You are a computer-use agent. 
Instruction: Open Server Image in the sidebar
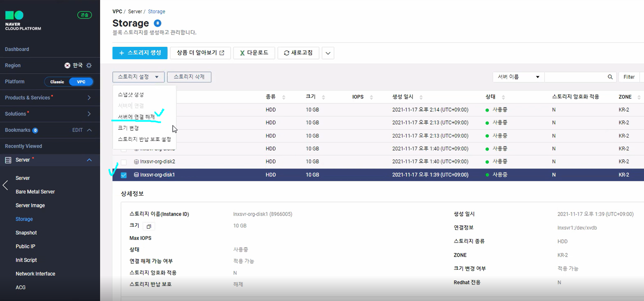[30, 205]
